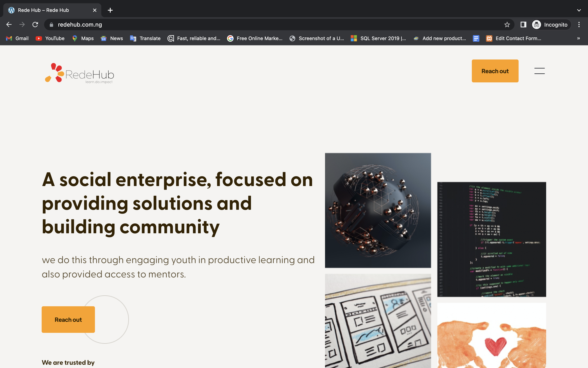Click the browser Back arrow
The height and width of the screenshot is (368, 588).
pyautogui.click(x=9, y=25)
